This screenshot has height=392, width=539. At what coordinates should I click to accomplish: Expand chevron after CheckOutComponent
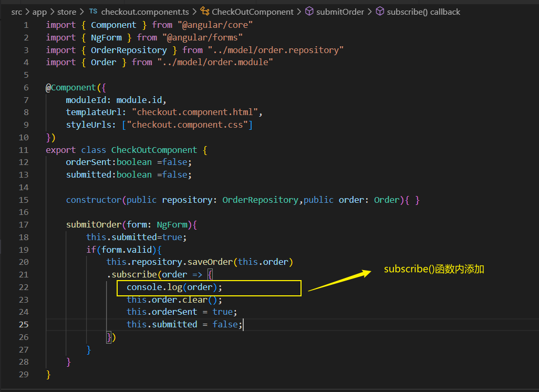299,12
